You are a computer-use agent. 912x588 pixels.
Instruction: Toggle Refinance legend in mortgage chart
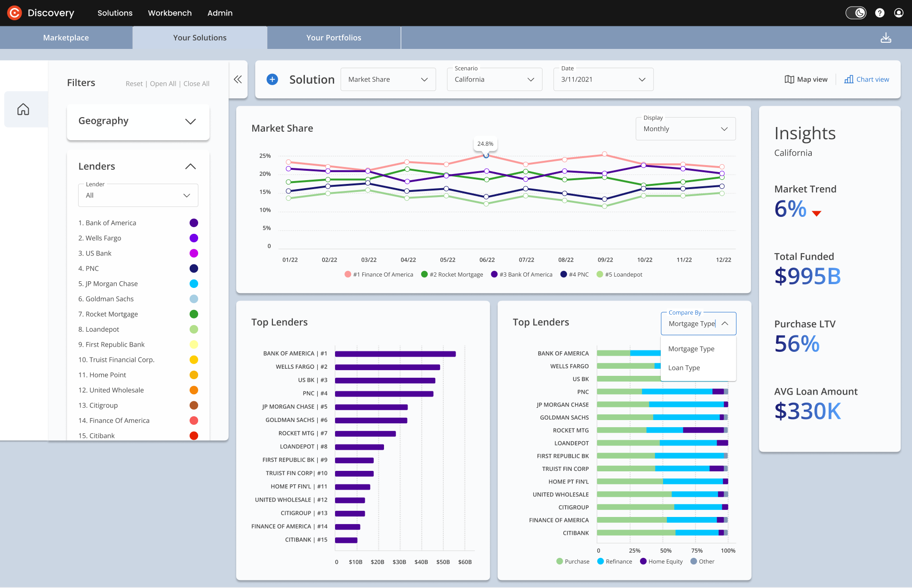point(615,562)
